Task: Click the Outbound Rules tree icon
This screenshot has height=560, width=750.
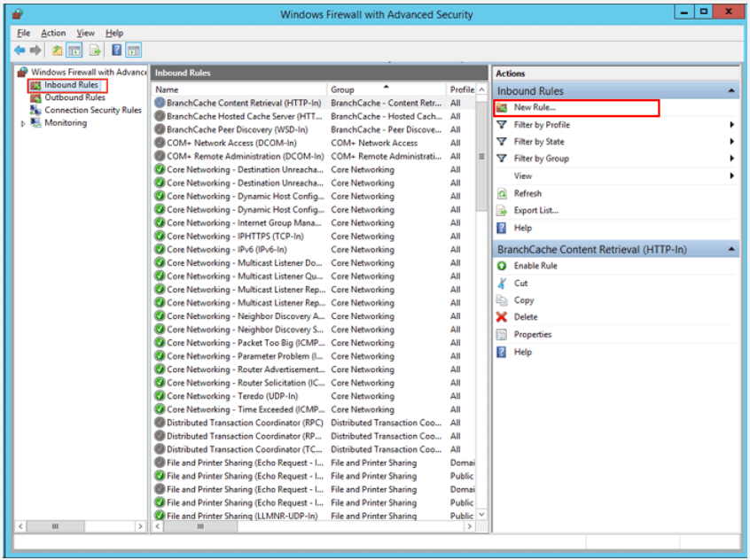Action: pyautogui.click(x=35, y=98)
